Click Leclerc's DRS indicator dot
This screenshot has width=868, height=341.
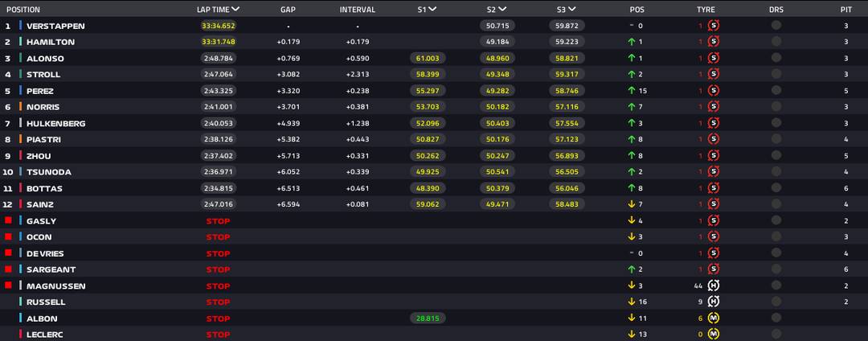click(776, 335)
